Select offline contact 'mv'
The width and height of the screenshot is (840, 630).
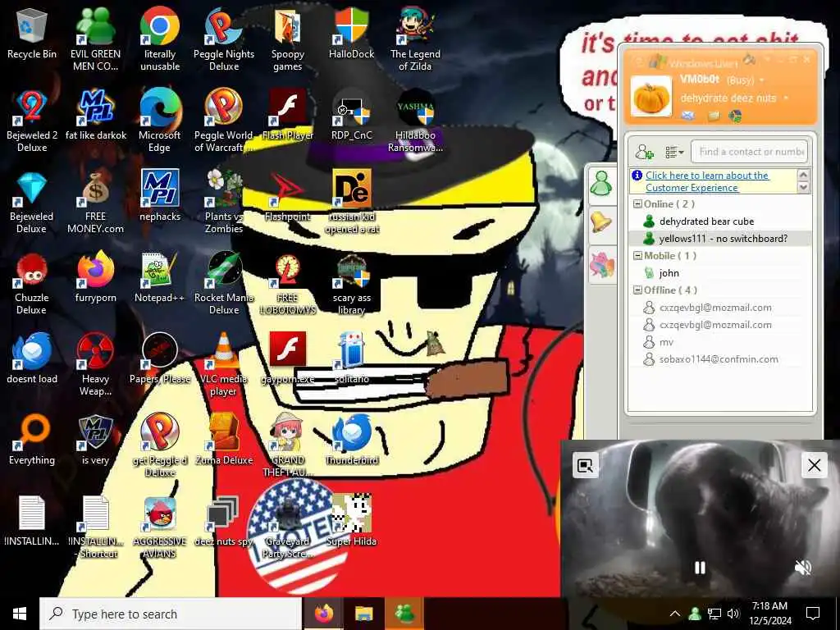(719, 342)
